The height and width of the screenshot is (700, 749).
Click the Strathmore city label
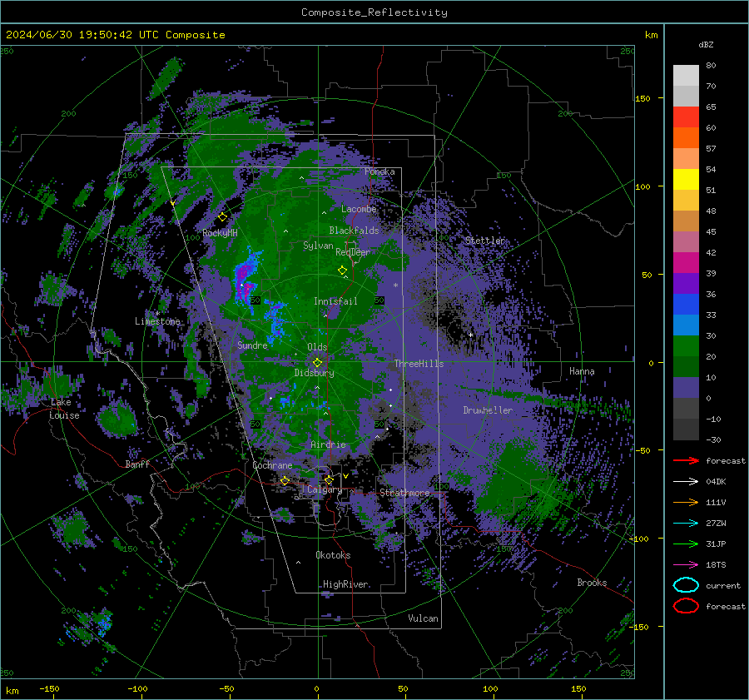point(404,493)
